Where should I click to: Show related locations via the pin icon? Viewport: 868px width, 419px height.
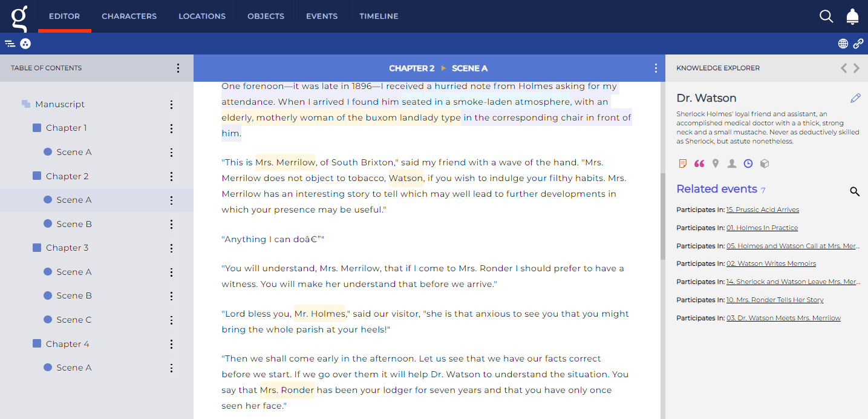click(x=716, y=163)
